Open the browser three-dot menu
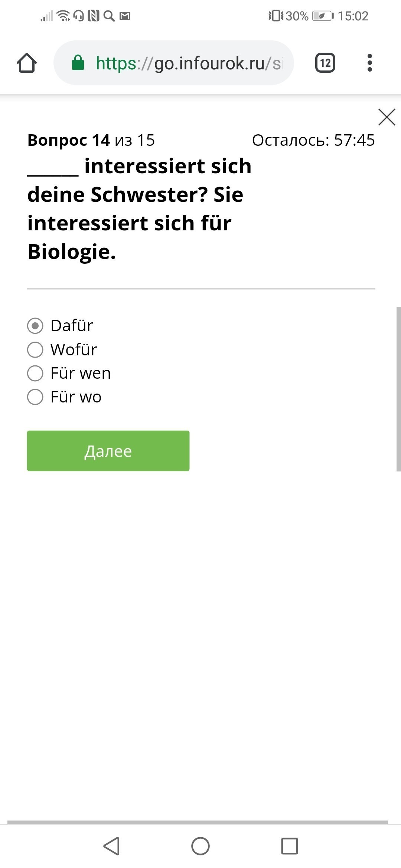This screenshot has height=868, width=401. [369, 63]
